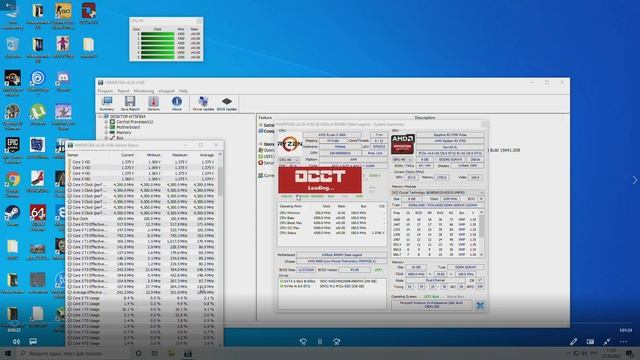The width and height of the screenshot is (640, 360).
Task: Select Memory in the device tree
Action: (124, 133)
